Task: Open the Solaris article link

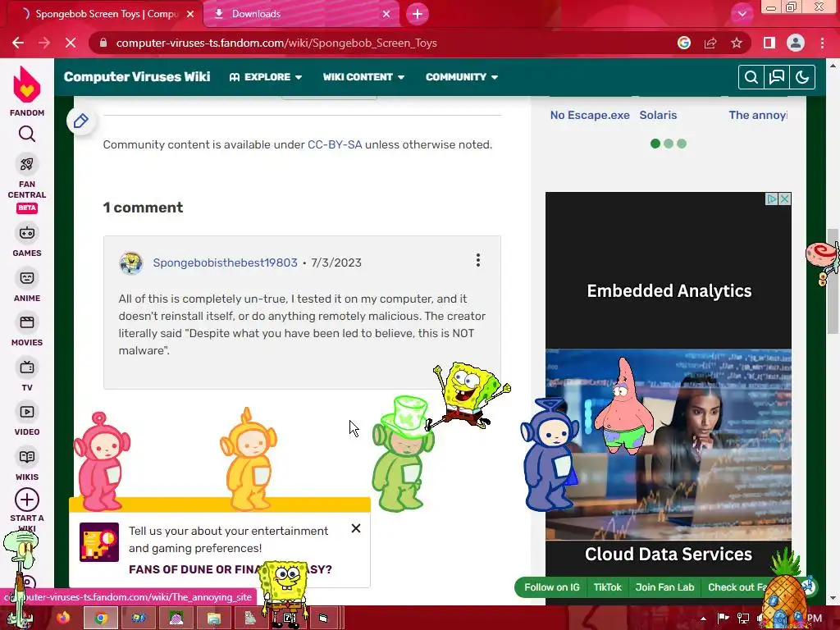Action: pos(658,115)
